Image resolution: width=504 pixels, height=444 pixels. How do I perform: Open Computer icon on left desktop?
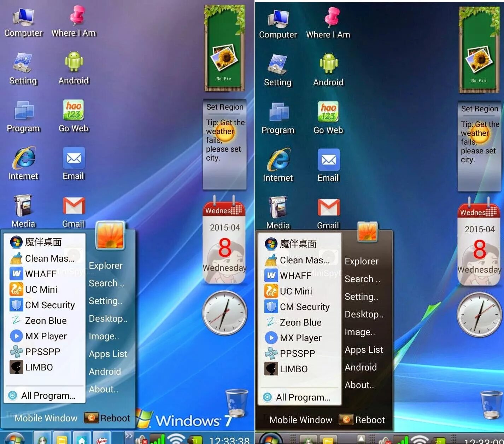coord(23,17)
